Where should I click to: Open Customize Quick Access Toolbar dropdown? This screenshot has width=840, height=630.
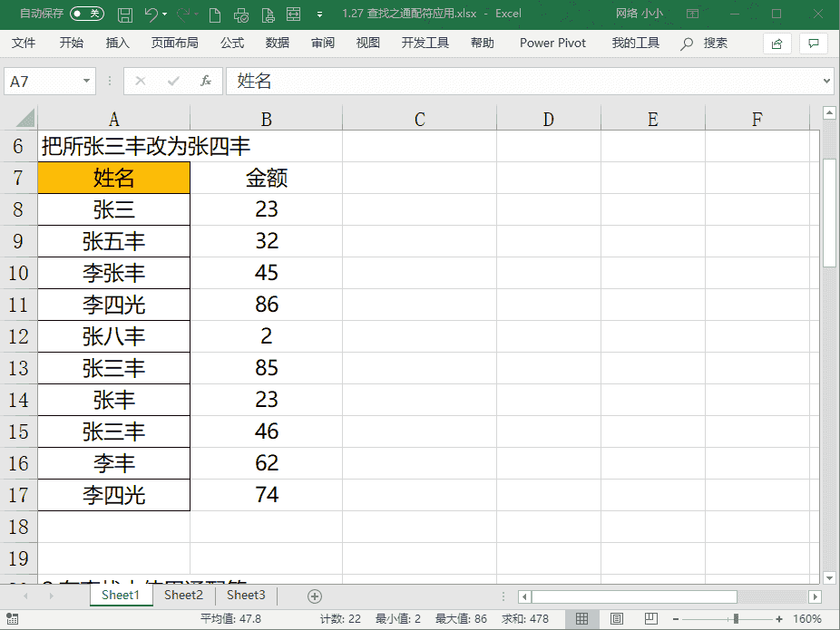pos(320,15)
